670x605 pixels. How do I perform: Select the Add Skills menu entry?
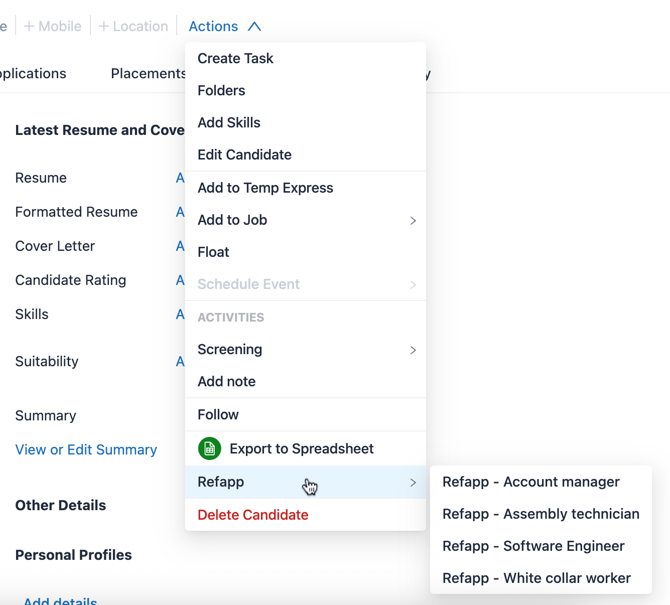click(x=306, y=123)
